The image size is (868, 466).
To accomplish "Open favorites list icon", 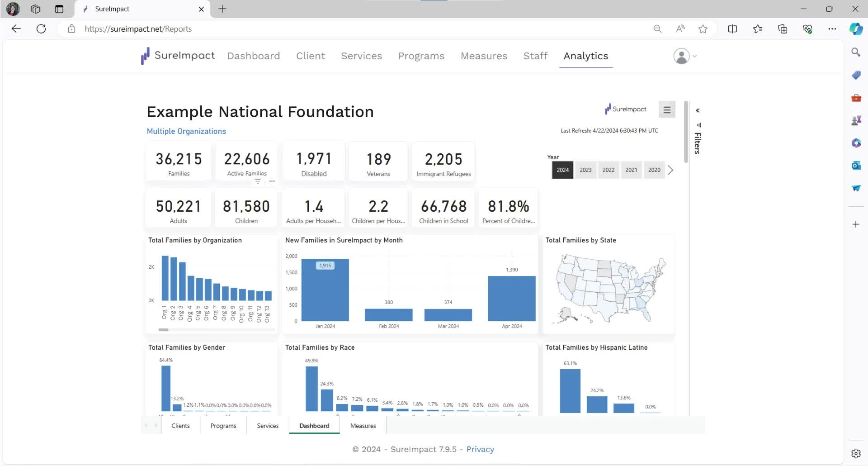I will point(758,29).
